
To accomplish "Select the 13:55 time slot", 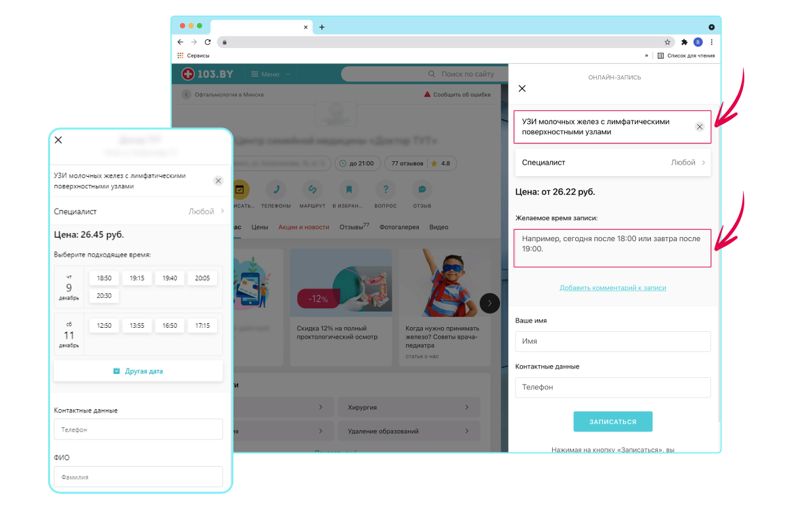I will point(137,326).
